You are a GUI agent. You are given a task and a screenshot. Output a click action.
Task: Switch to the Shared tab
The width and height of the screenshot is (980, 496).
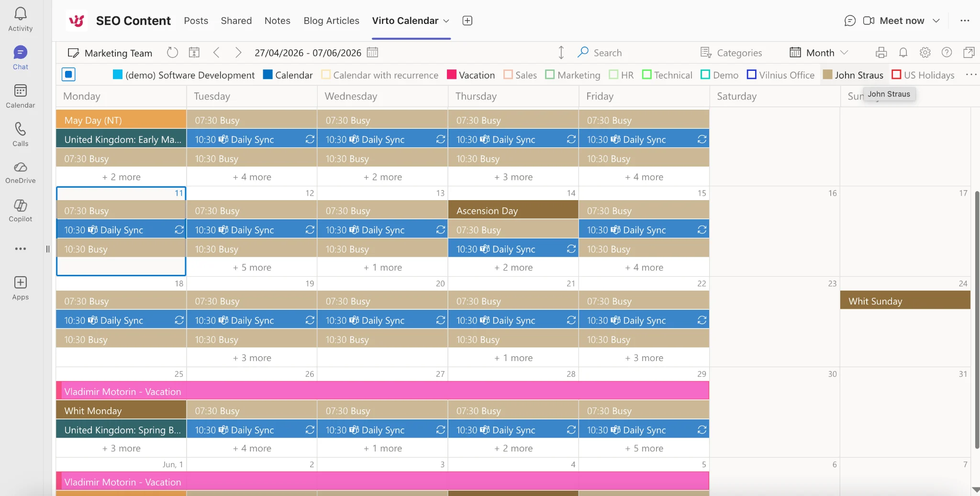(236, 21)
